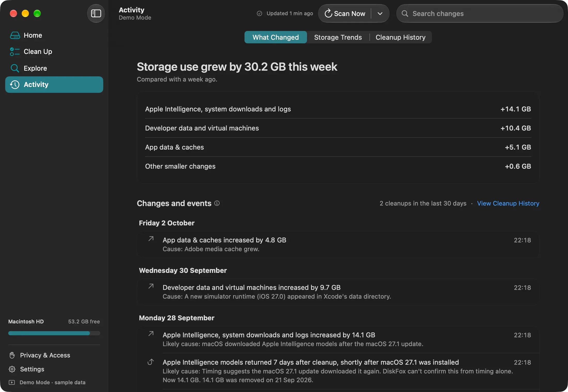Open the View Cleanup History link

(508, 203)
